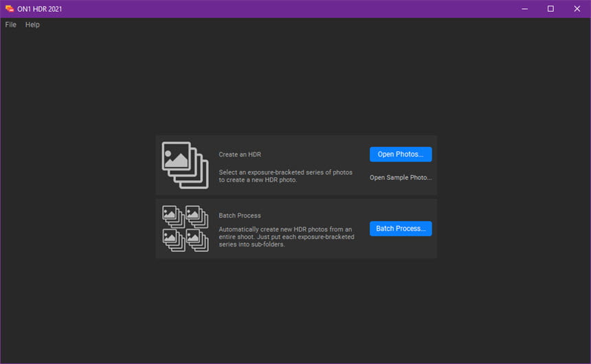Click the Automatically create new HDR photos description

287,237
